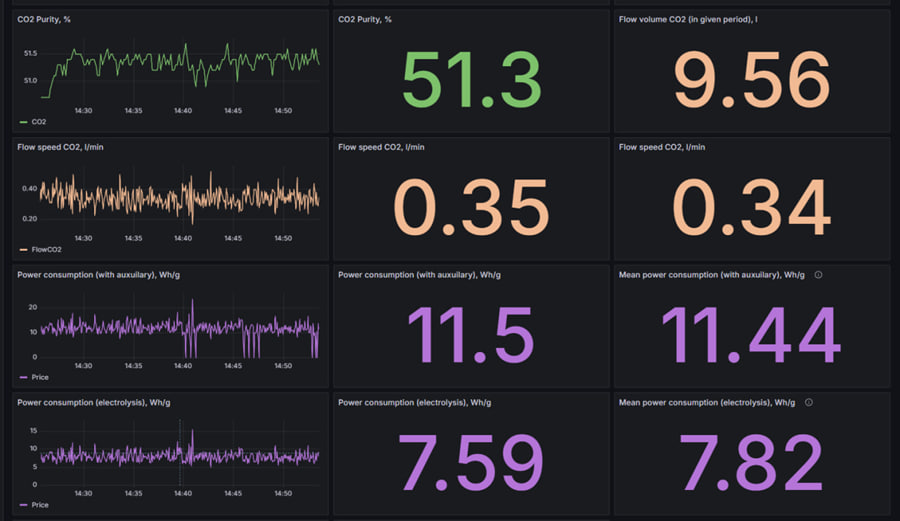Click the orange FlowCO2 legend color line
The height and width of the screenshot is (521, 900).
click(24, 249)
